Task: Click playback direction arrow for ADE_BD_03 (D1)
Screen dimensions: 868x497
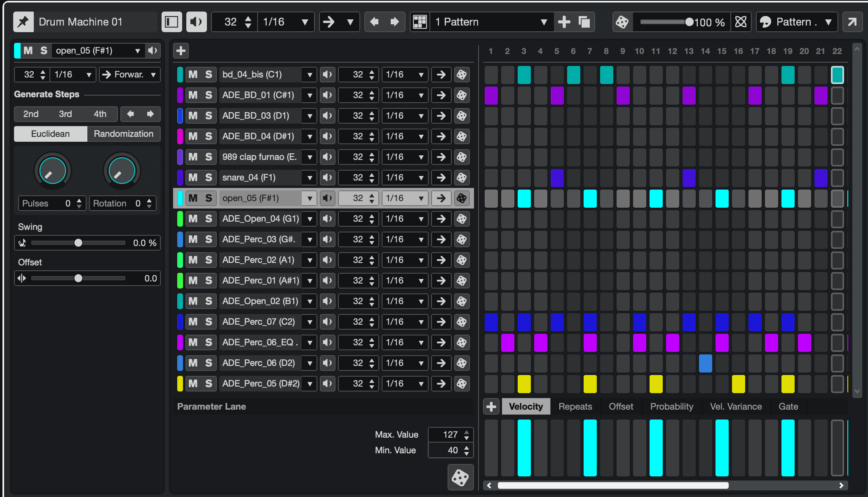Action: click(441, 116)
